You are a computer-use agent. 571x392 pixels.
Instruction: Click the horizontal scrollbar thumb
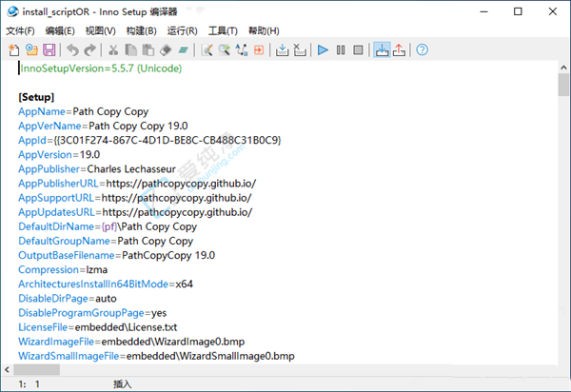pyautogui.click(x=37, y=369)
